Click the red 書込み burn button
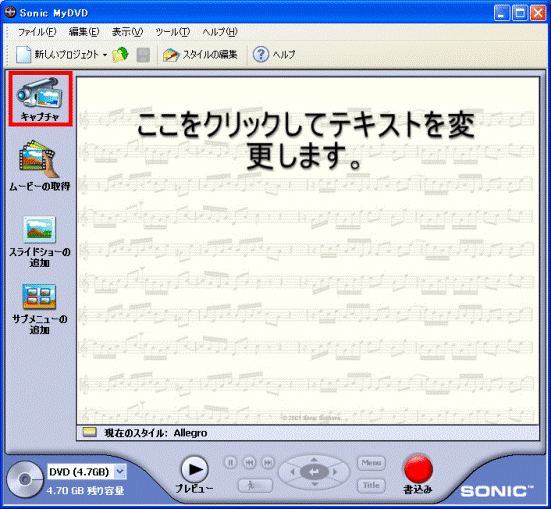The height and width of the screenshot is (509, 551). click(x=418, y=469)
